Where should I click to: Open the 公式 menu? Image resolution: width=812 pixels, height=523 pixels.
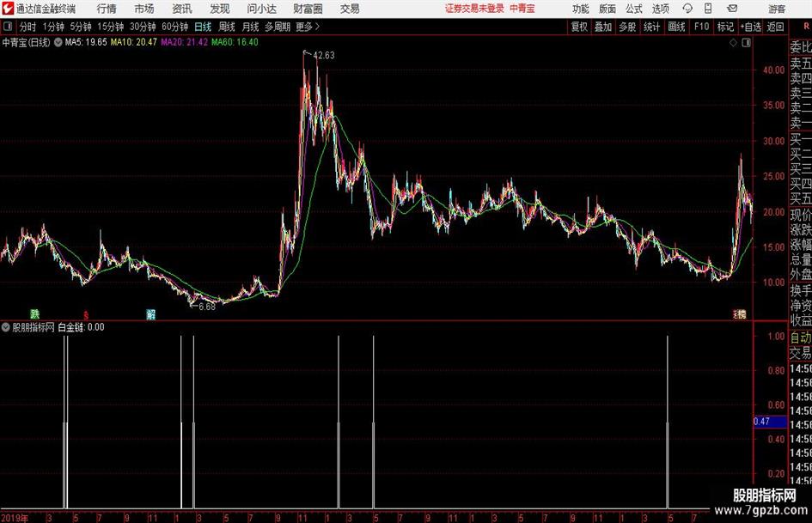tap(633, 9)
